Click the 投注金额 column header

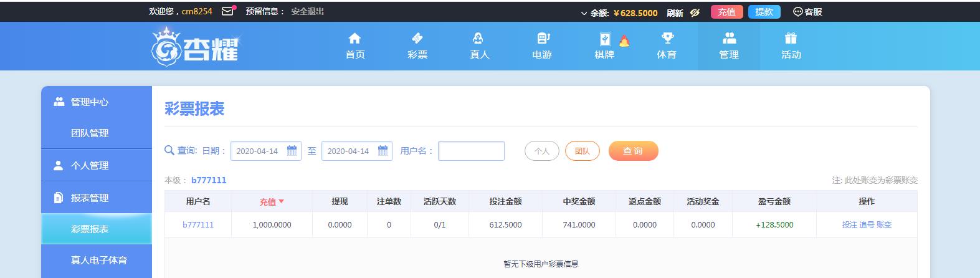(505, 201)
